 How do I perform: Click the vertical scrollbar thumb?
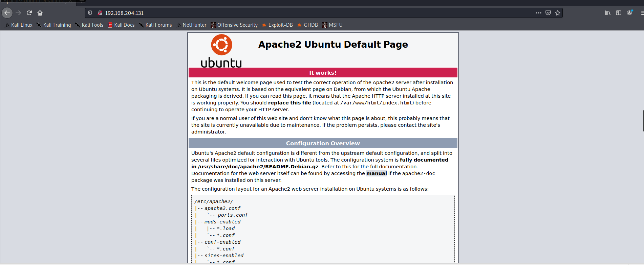point(643,121)
